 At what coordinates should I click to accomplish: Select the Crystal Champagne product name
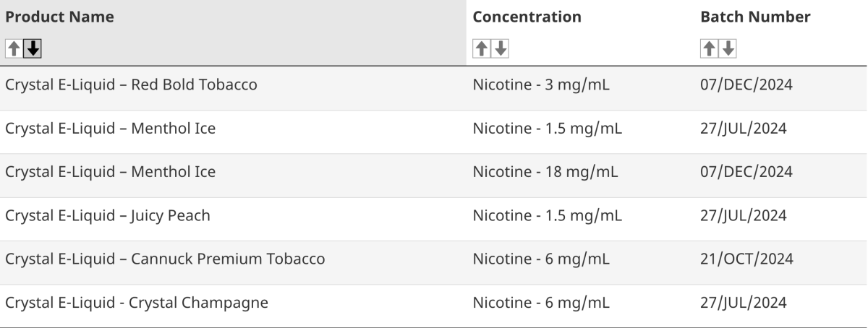pyautogui.click(x=137, y=302)
